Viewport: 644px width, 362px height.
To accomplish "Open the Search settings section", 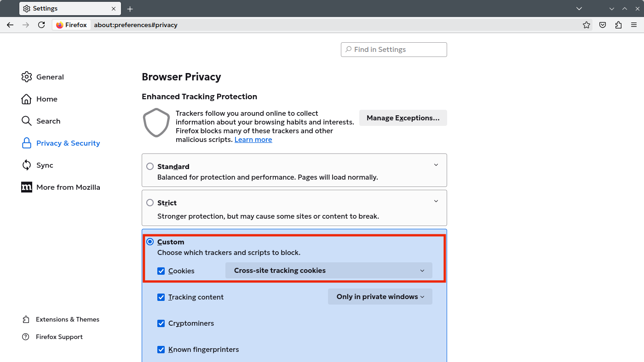I will 48,121.
